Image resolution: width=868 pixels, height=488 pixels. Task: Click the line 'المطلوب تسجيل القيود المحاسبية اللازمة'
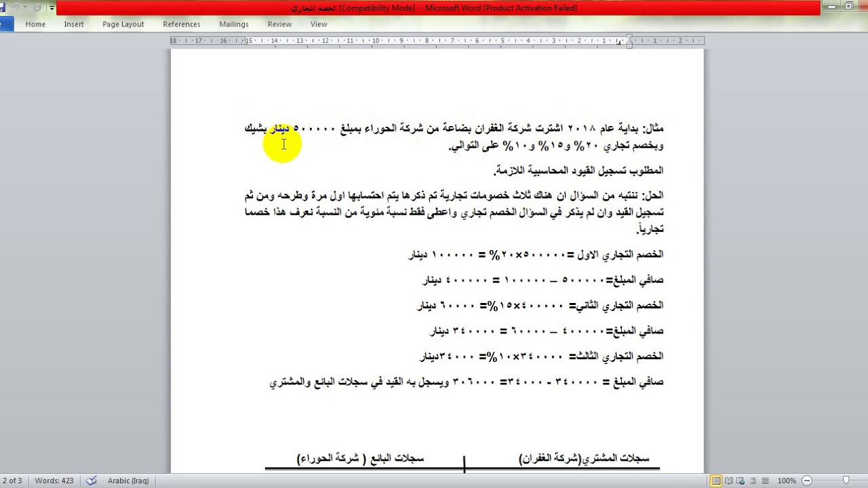click(579, 170)
